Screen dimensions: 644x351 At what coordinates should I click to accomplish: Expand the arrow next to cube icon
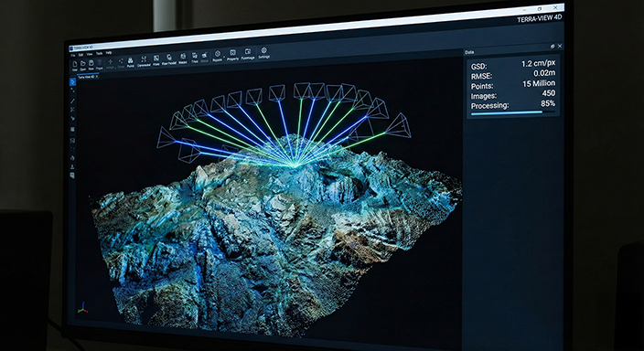point(224,57)
